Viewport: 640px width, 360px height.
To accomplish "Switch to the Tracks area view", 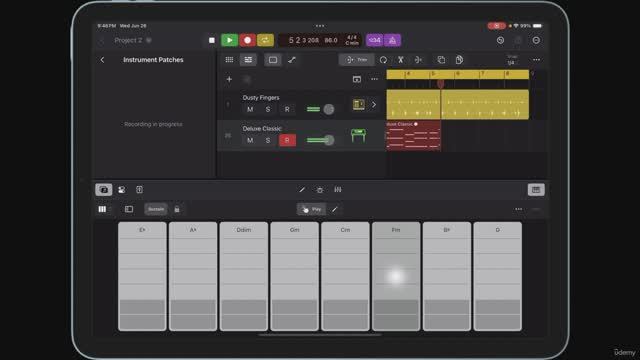I will (x=248, y=60).
